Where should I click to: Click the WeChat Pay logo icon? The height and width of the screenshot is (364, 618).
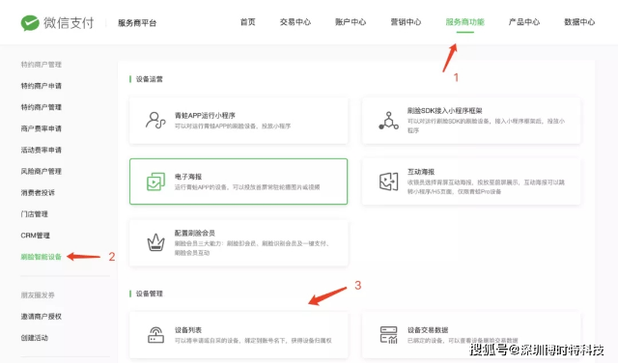tap(30, 23)
